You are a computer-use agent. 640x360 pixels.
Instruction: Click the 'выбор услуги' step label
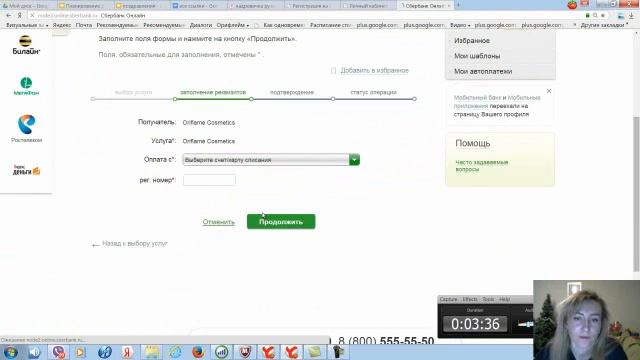point(133,92)
